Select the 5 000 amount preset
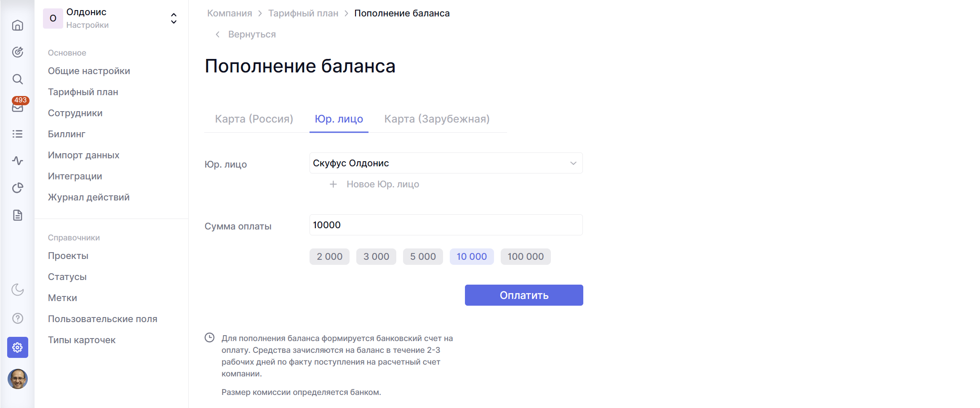Screen dimensions: 980x408 click(x=423, y=257)
